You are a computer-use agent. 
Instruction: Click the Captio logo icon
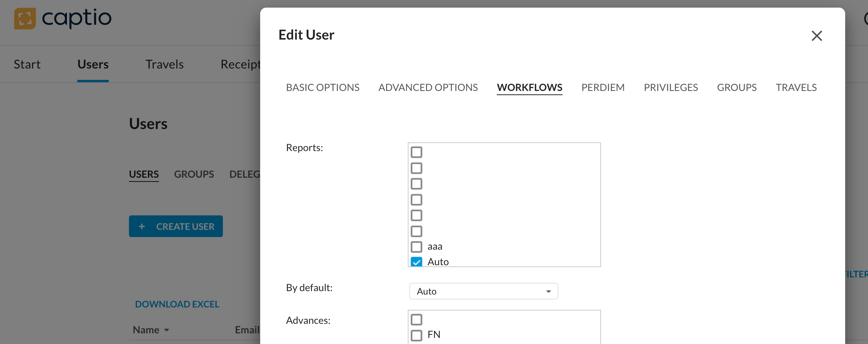tap(25, 18)
